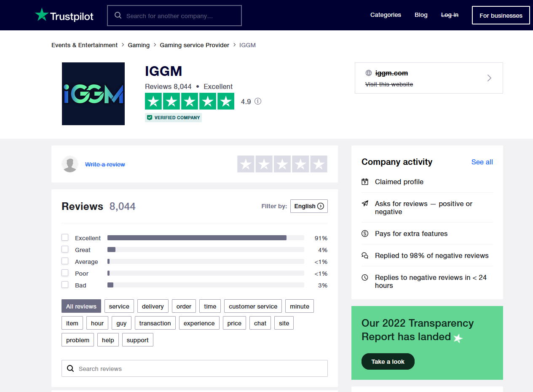This screenshot has width=533, height=392.
Task: Click the green five-star rating image
Action: [x=190, y=101]
